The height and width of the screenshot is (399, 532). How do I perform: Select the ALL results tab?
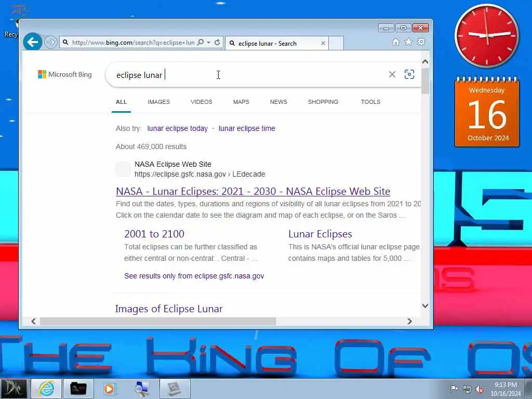(121, 102)
